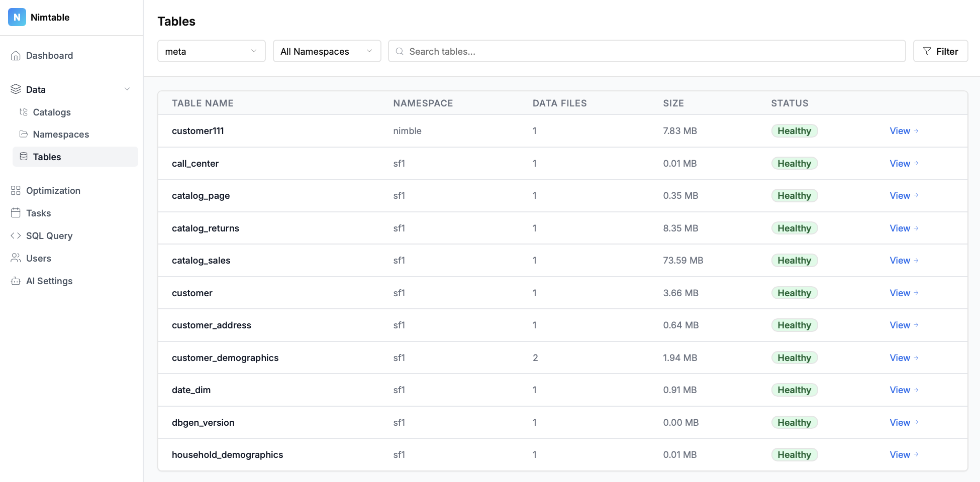Collapse the Data section chevron
This screenshot has width=980, height=482.
pos(127,89)
